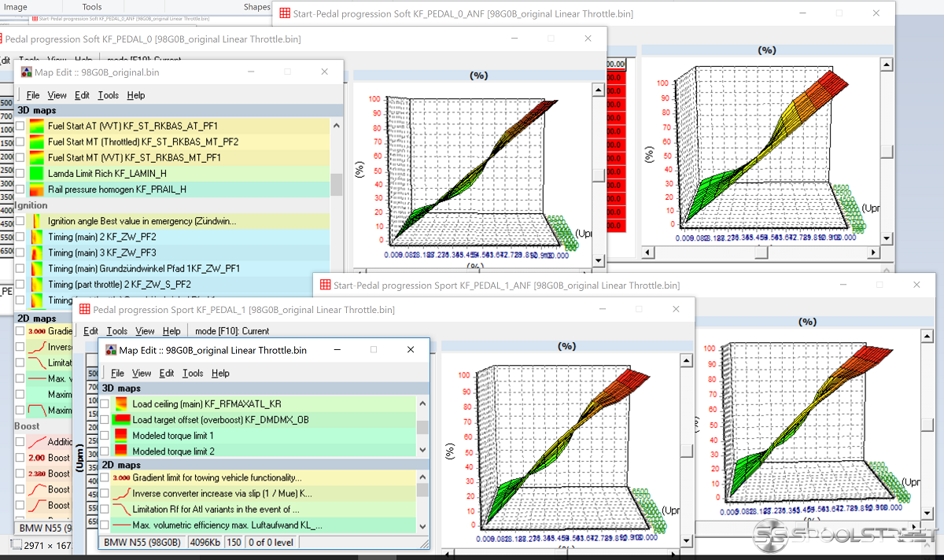The height and width of the screenshot is (560, 944).
Task: Tick the Lamda Limit Rich KF_LAMIN_H checkbox
Action: point(21,173)
